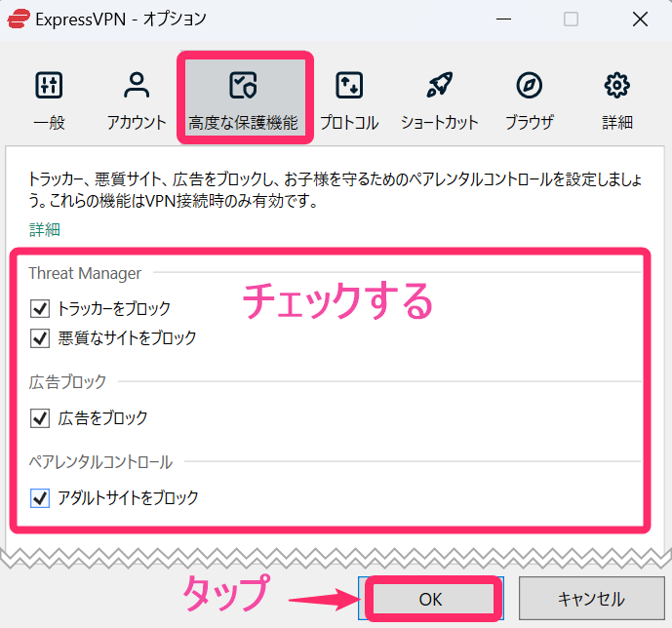Click the アダルトサイトをブロック label text
This screenshot has height=628, width=672.
point(128,497)
